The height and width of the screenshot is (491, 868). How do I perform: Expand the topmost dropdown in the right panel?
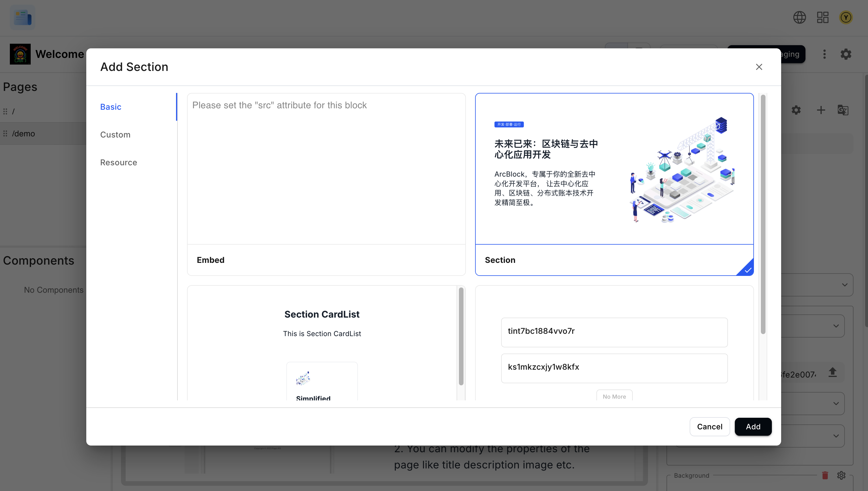coord(844,285)
